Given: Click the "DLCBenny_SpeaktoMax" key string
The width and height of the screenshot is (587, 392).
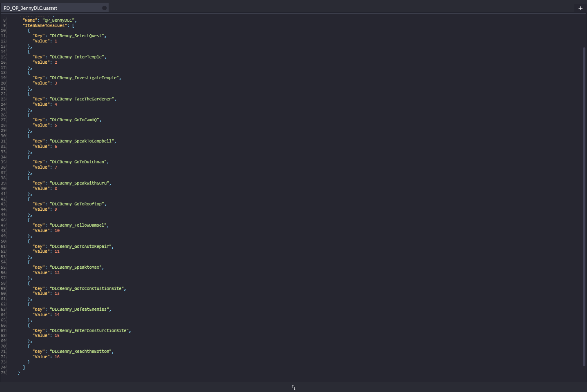Looking at the screenshot, I should (76, 267).
